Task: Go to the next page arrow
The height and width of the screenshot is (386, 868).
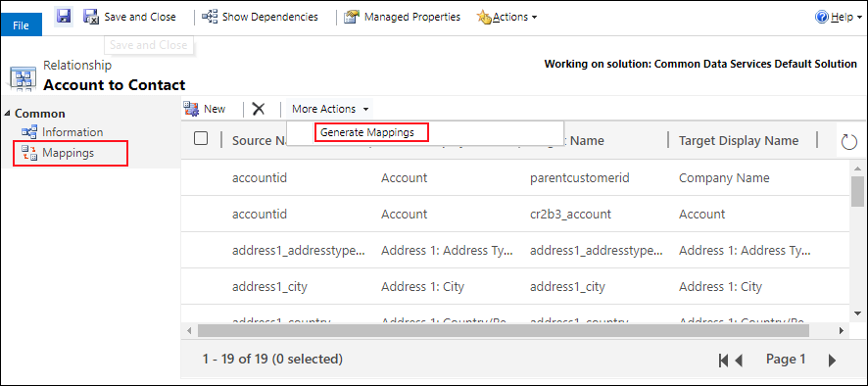Action: (832, 360)
